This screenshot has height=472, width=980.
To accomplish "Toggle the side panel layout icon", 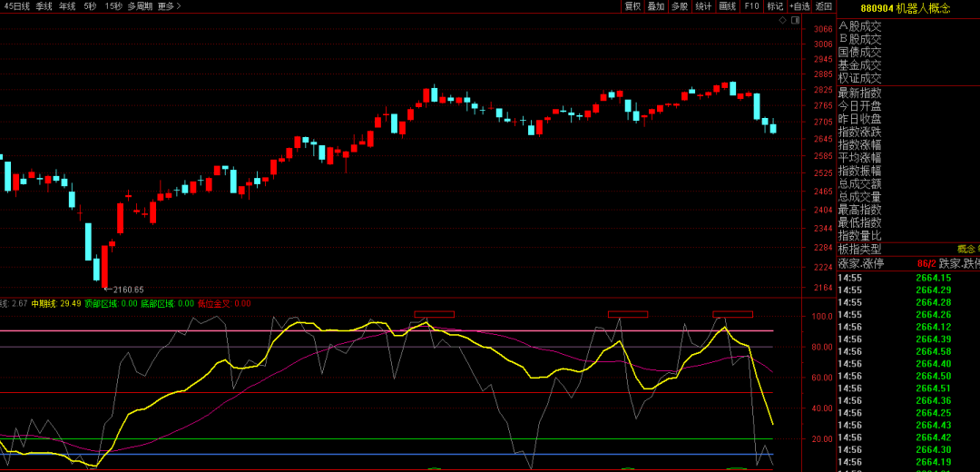I will (796, 19).
